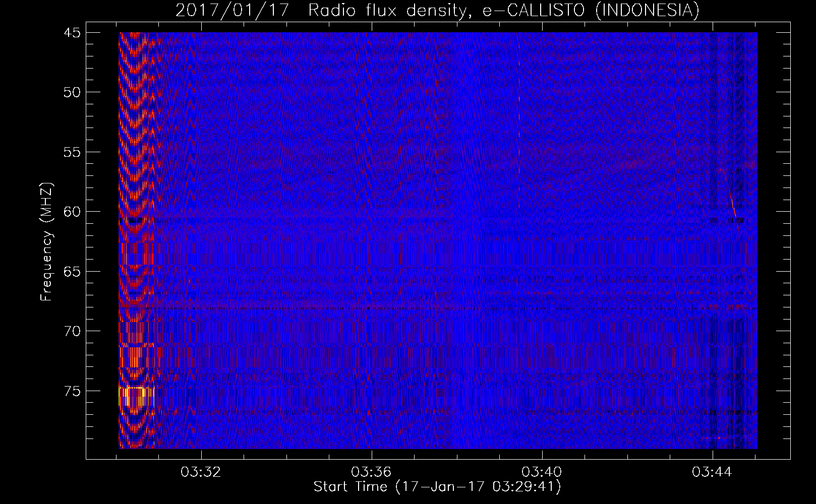Click the plot title "2017/01/17 Radio flux density, e-CALLISTO (INDONESIA)"
816x504 pixels.
[x=437, y=10]
